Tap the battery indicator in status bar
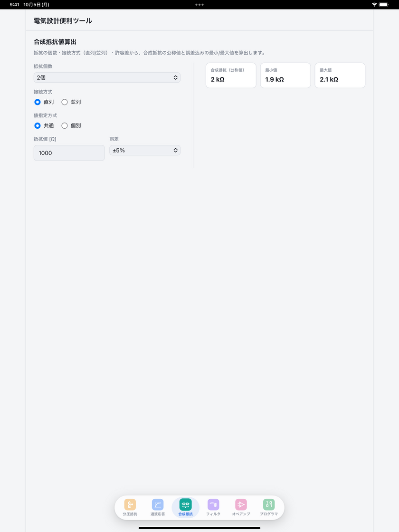This screenshot has width=399, height=532. coord(384,5)
